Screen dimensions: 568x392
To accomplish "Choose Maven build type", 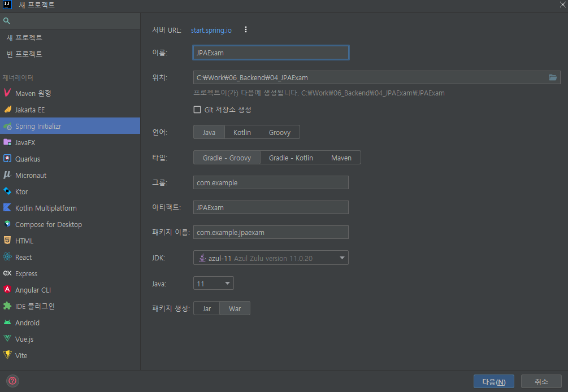I will tap(341, 158).
